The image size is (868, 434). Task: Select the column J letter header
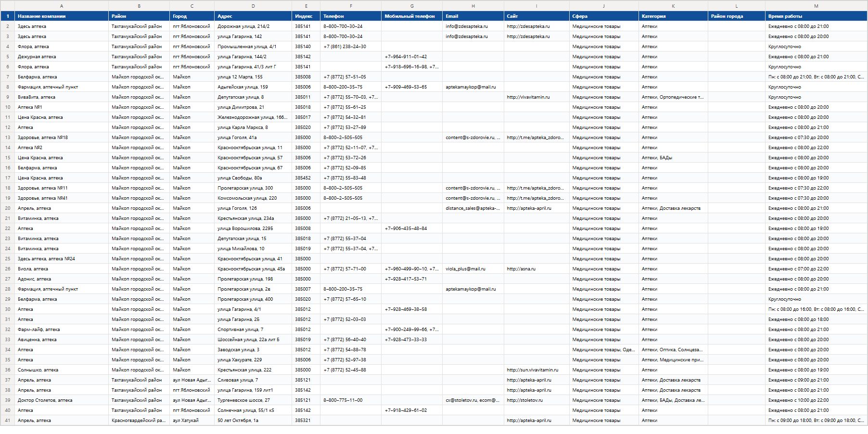[x=604, y=6]
